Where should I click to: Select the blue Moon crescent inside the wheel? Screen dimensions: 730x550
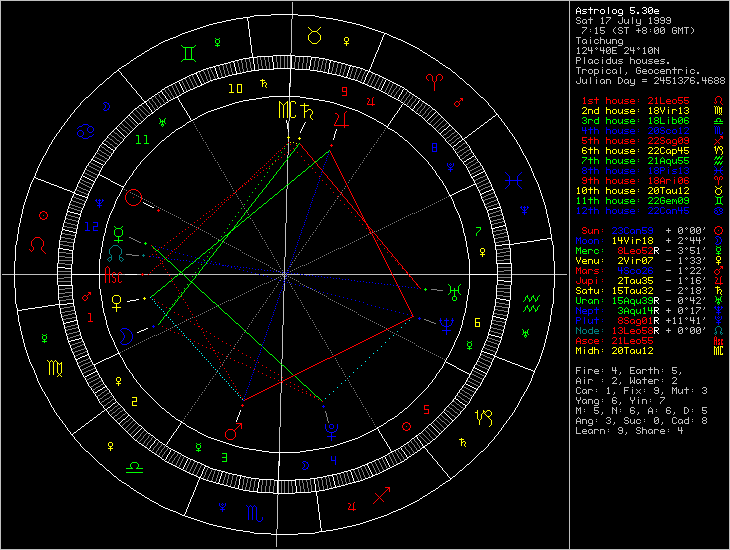point(125,336)
